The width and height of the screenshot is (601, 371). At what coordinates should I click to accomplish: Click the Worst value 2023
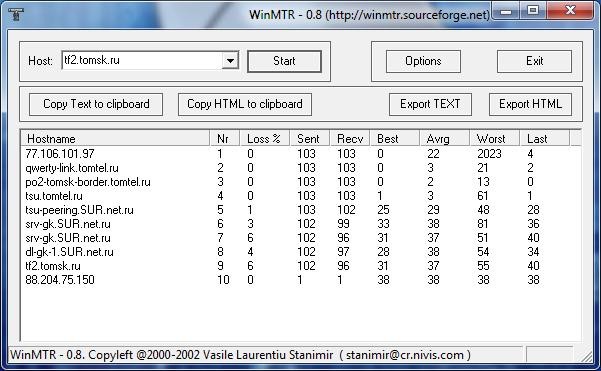pos(489,154)
